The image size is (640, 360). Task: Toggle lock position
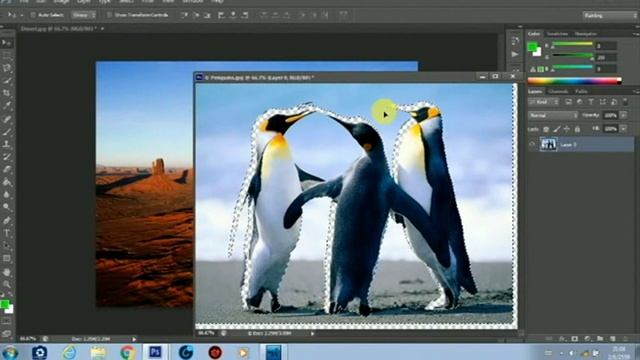[567, 129]
